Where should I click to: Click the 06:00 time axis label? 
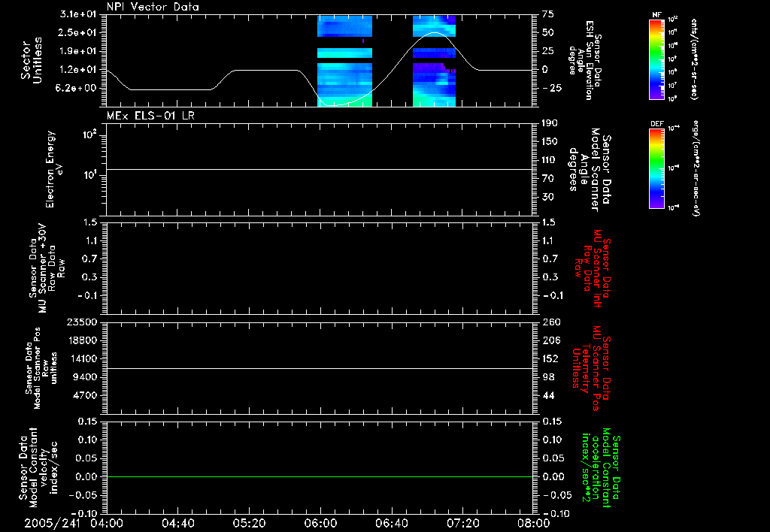click(x=320, y=523)
